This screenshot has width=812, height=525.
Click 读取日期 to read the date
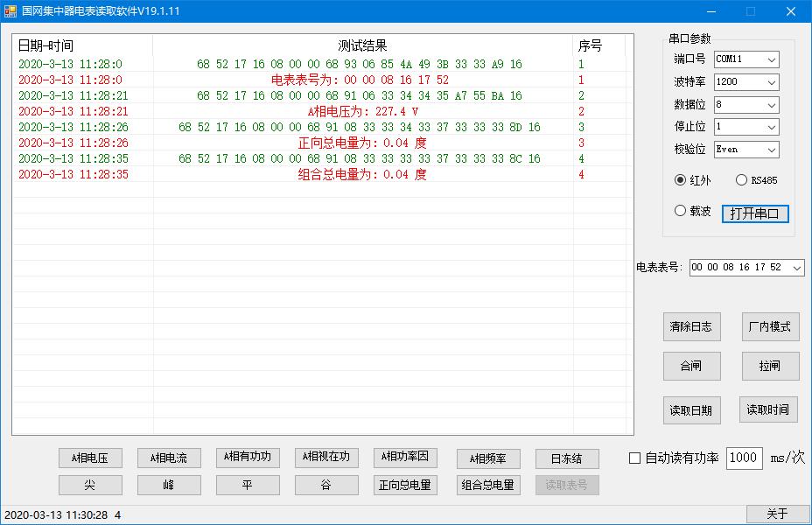(x=692, y=410)
